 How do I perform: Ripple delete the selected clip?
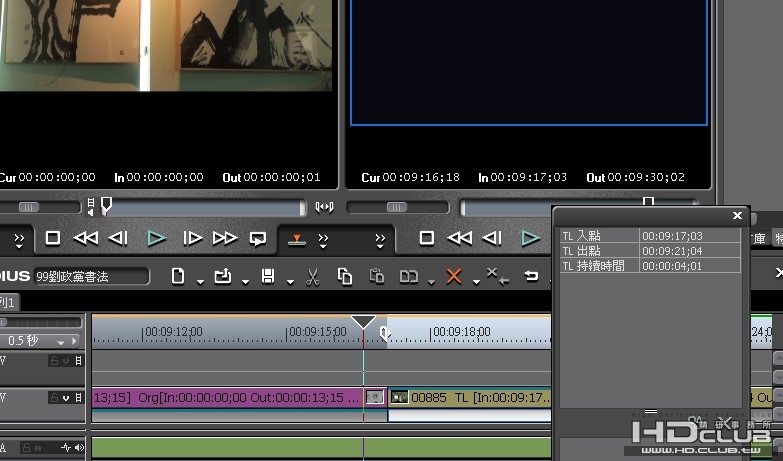(x=497, y=276)
